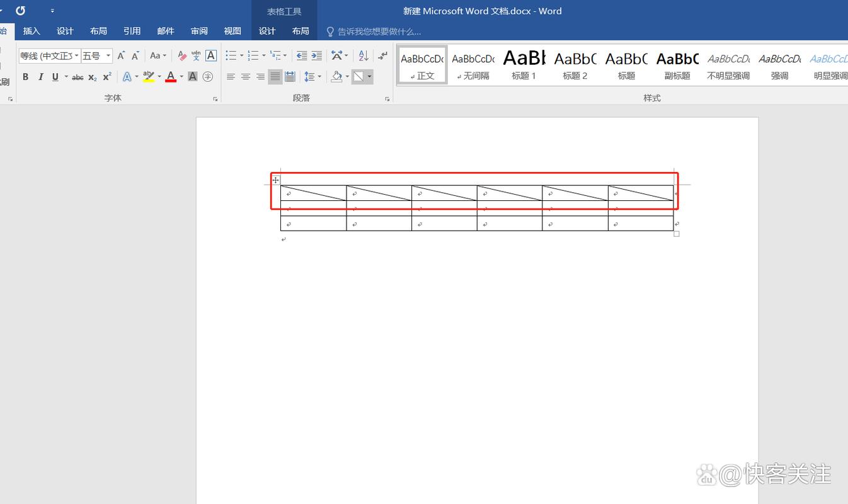Apply the 无间隔 style
Screen dimensions: 848x504
[473, 65]
